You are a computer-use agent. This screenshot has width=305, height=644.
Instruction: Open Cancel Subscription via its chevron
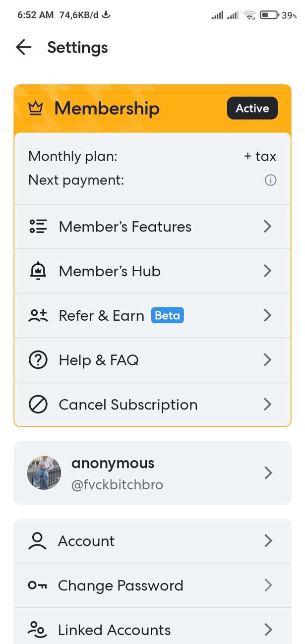point(267,405)
